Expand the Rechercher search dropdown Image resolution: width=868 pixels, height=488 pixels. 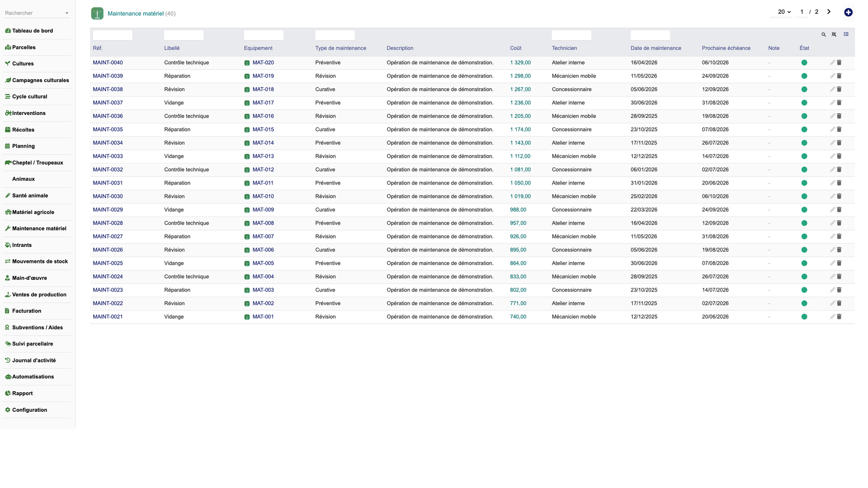coord(67,13)
